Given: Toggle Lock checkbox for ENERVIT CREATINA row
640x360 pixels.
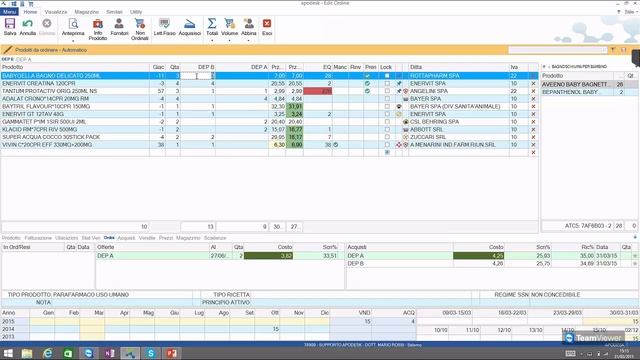Looking at the screenshot, I should (x=387, y=83).
